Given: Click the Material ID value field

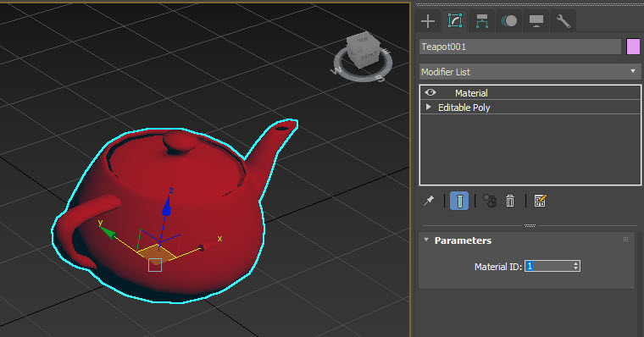Looking at the screenshot, I should tap(549, 266).
